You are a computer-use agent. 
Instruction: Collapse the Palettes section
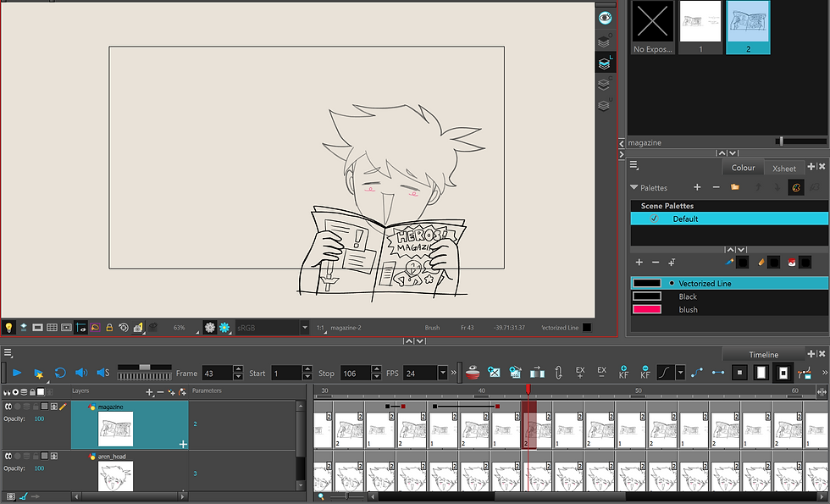[x=634, y=187]
